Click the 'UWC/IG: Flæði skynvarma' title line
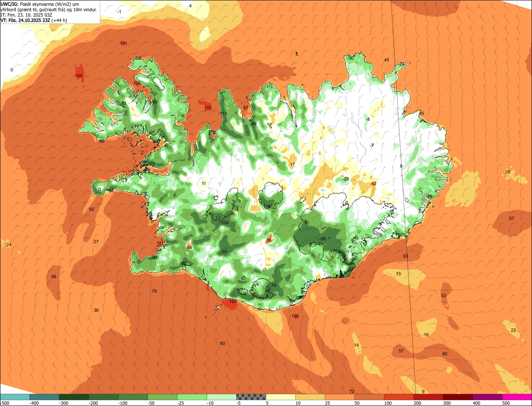Viewport: 532px width, 406px height. click(40, 4)
